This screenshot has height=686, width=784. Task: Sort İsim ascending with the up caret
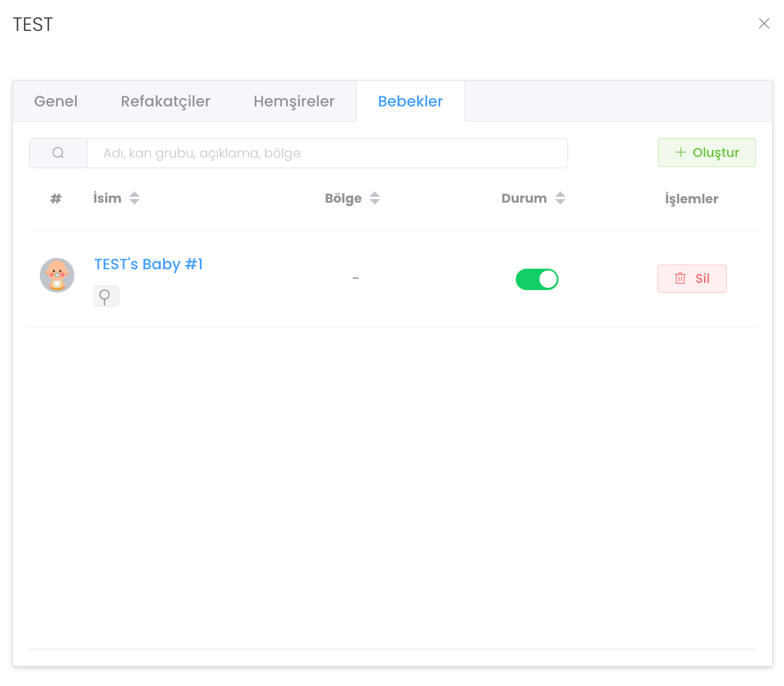coord(134,194)
